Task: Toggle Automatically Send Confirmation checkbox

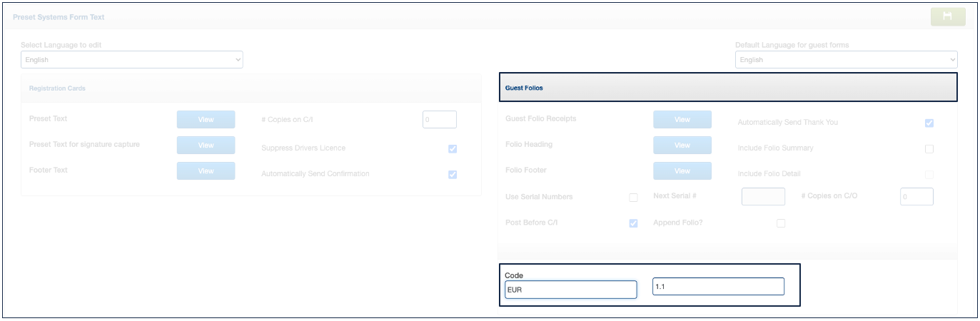Action: (x=453, y=175)
